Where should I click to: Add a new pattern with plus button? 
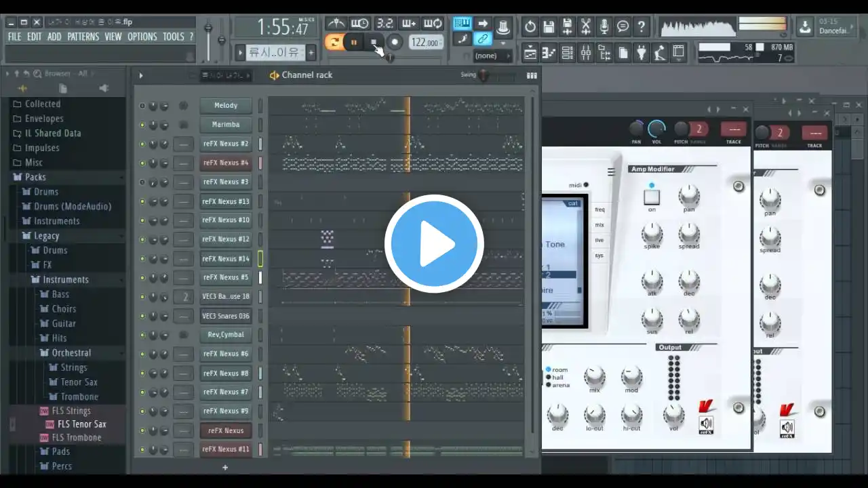[311, 53]
